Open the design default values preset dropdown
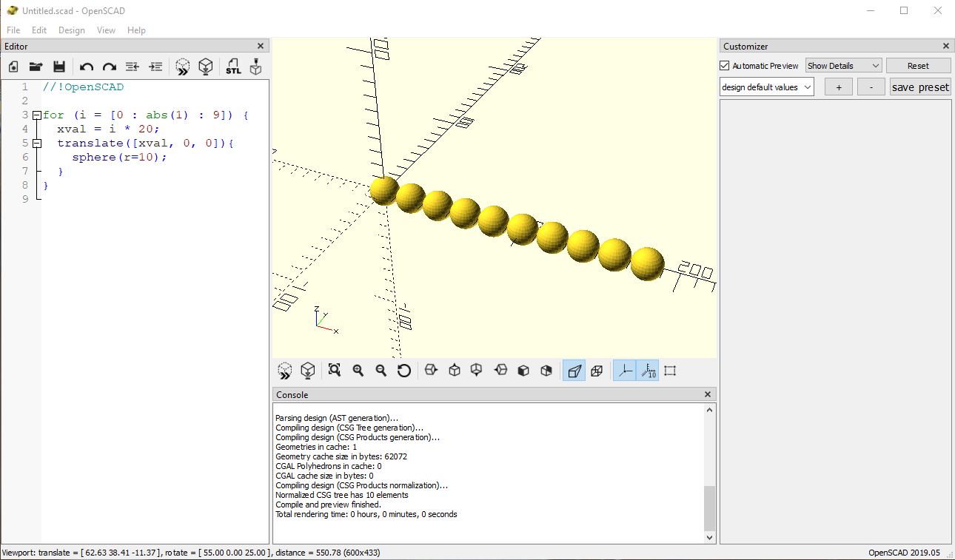Image resolution: width=955 pixels, height=560 pixels. pyautogui.click(x=766, y=87)
